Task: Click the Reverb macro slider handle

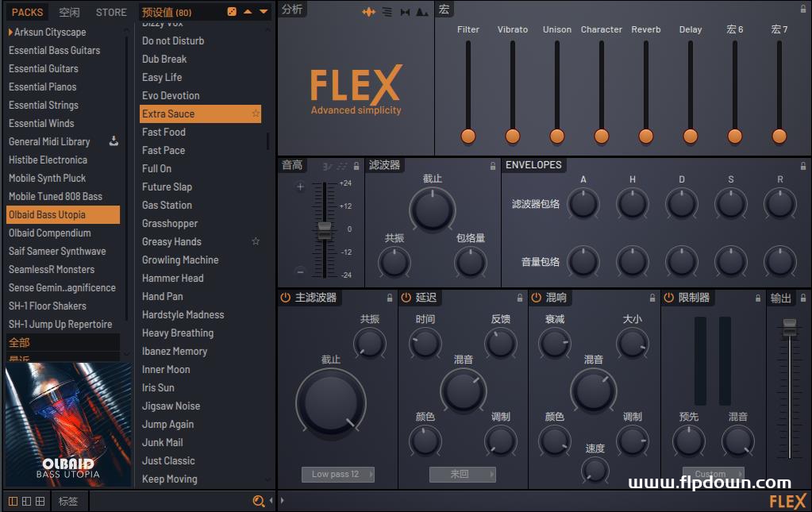Action: [646, 136]
